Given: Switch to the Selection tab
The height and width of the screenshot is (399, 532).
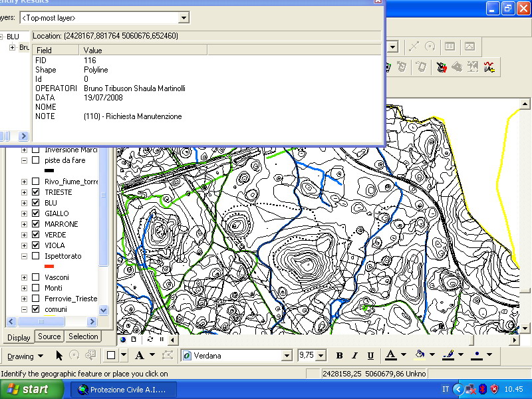Looking at the screenshot, I should [83, 336].
